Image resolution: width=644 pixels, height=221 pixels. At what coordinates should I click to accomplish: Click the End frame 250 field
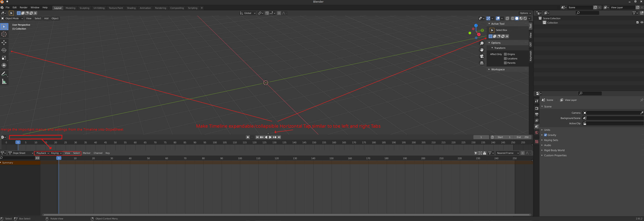click(523, 137)
